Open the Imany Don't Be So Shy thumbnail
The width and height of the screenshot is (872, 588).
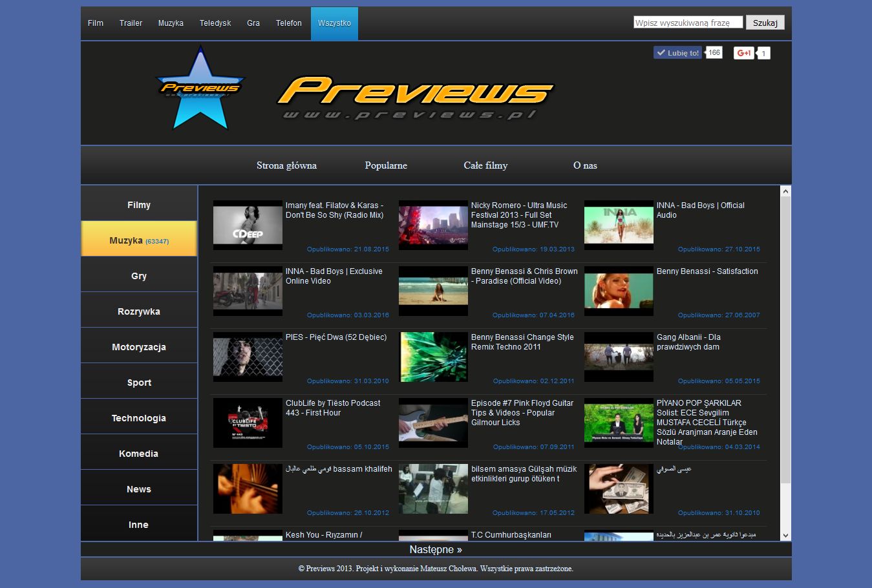click(x=248, y=225)
